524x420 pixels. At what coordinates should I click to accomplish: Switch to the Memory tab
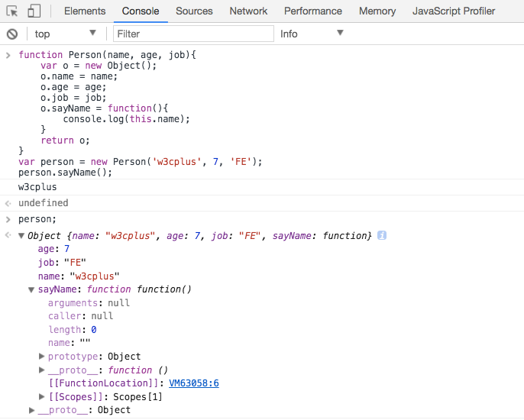point(377,11)
